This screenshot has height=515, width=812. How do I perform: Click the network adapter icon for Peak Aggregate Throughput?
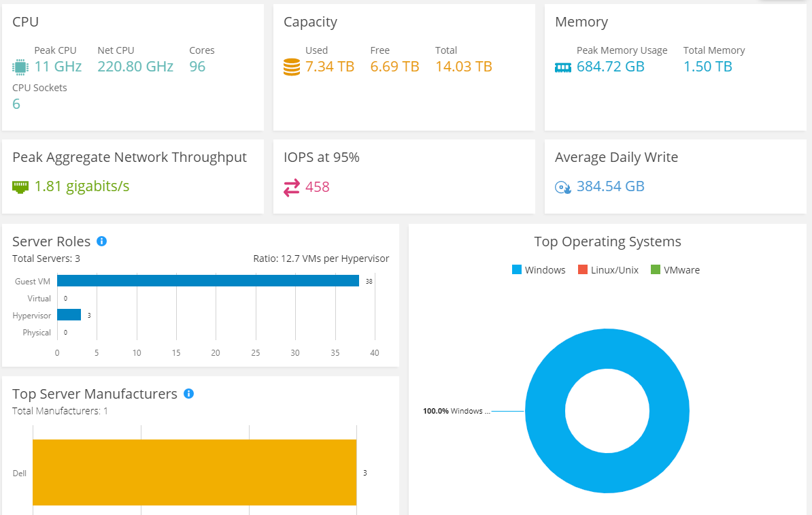point(20,185)
